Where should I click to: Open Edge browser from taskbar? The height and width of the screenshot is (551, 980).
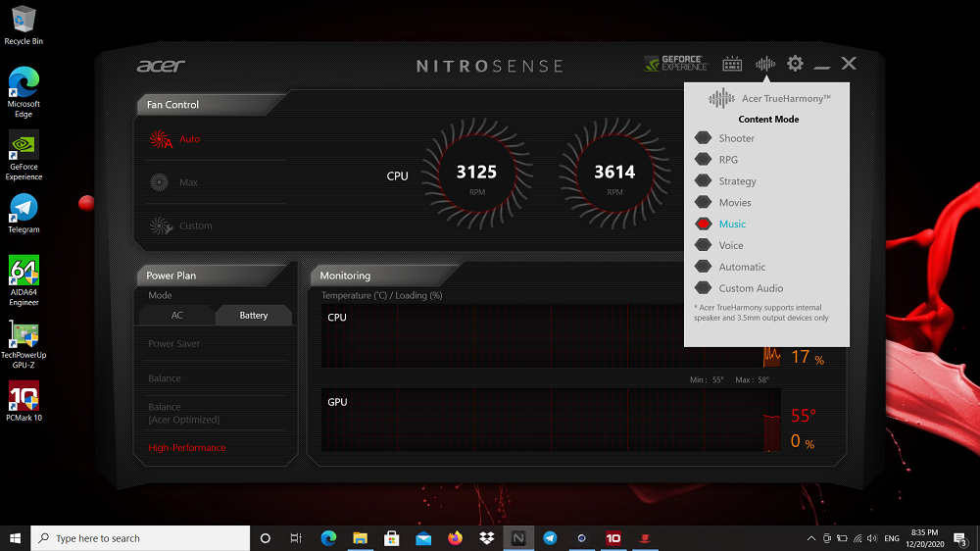[x=328, y=538]
